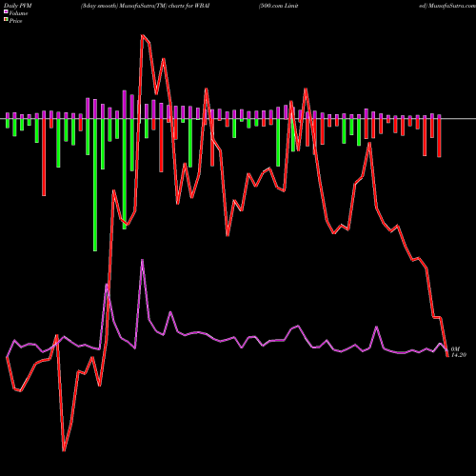Click the '(500.com Limit' company name text

[278, 6]
